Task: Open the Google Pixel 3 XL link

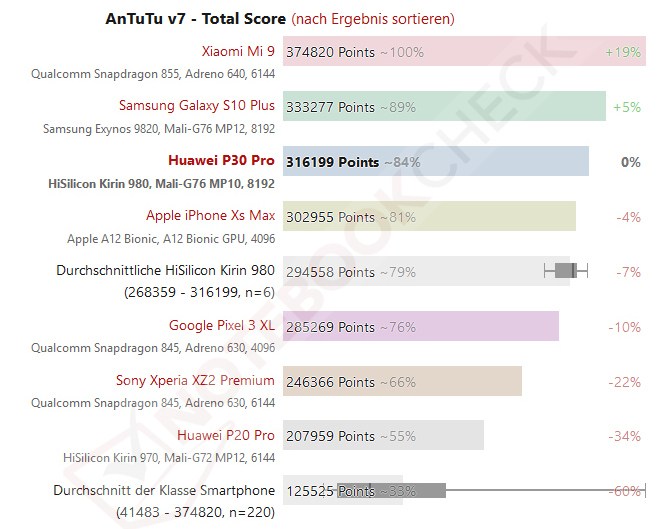Action: tap(222, 326)
